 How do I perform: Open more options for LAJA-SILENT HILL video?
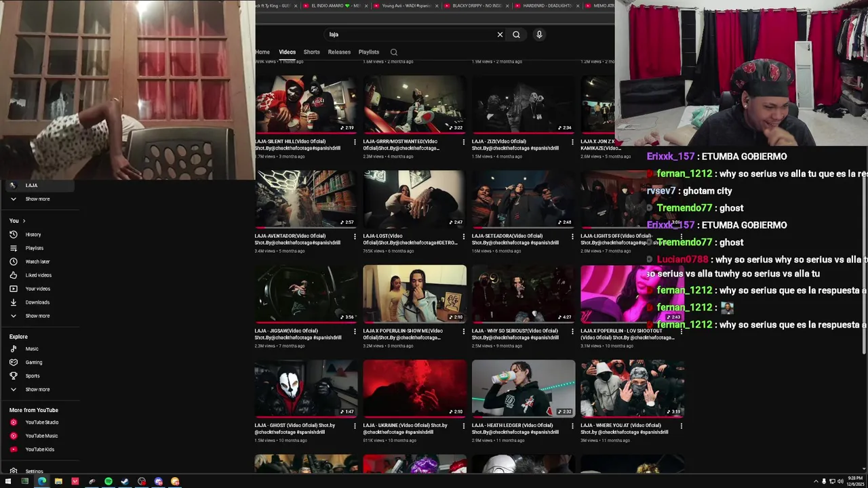pos(355,142)
